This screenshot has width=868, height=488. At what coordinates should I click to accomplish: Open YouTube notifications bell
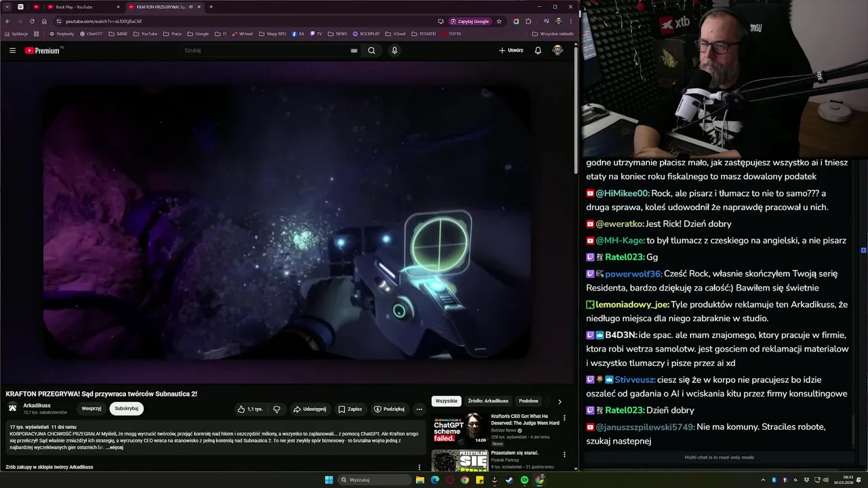[x=538, y=50]
